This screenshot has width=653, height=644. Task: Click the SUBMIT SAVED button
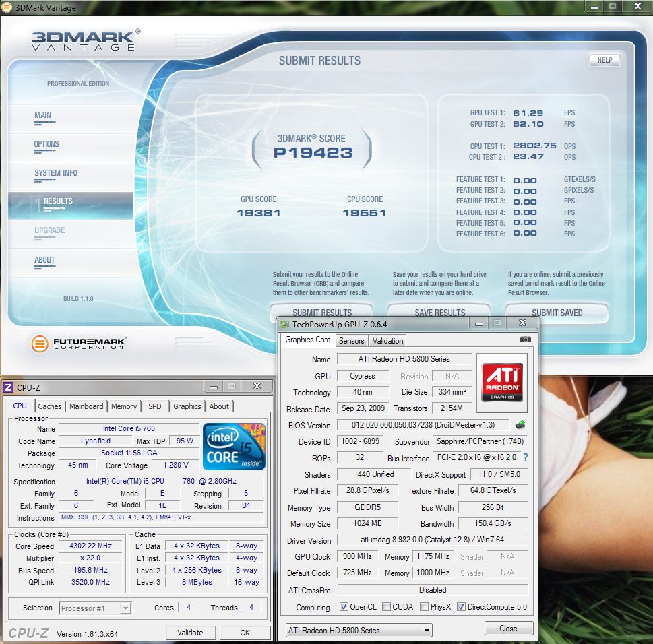point(557,313)
